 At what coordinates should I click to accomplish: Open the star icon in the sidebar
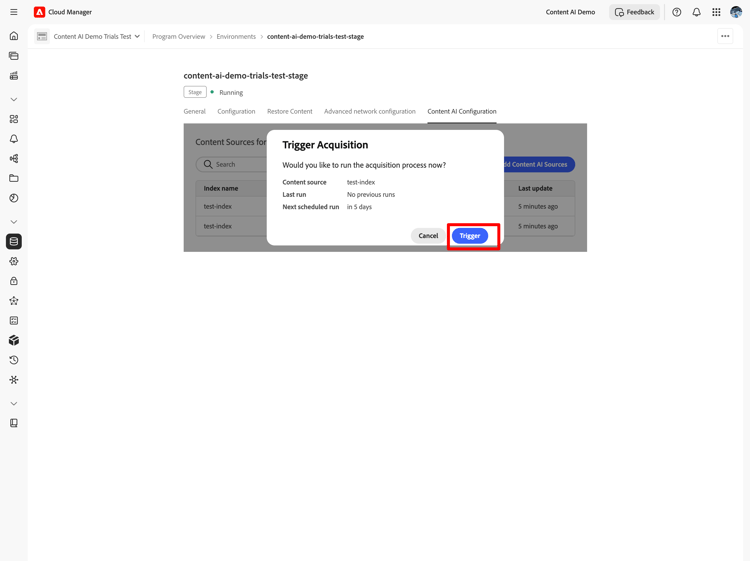point(14,301)
